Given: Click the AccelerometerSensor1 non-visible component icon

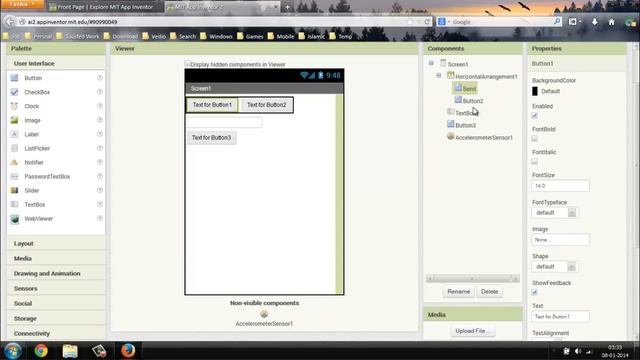Looking at the screenshot, I should point(264,314).
